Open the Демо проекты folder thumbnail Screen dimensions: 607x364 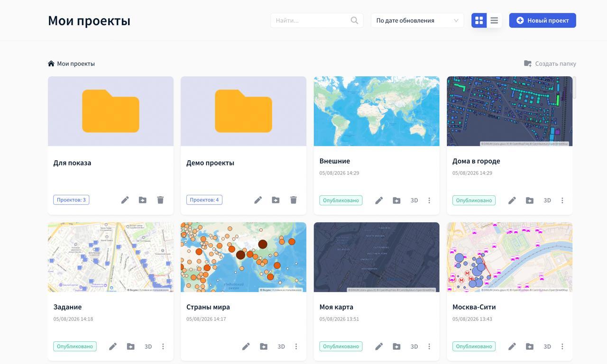(x=243, y=111)
